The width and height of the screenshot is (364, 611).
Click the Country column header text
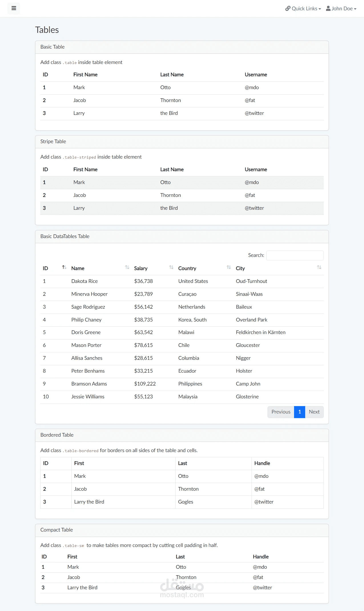coord(187,268)
